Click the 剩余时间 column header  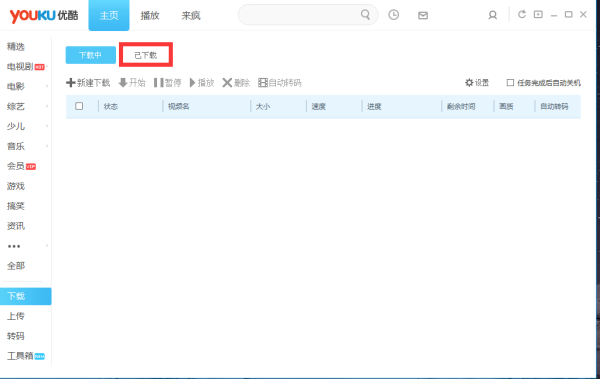pos(461,106)
